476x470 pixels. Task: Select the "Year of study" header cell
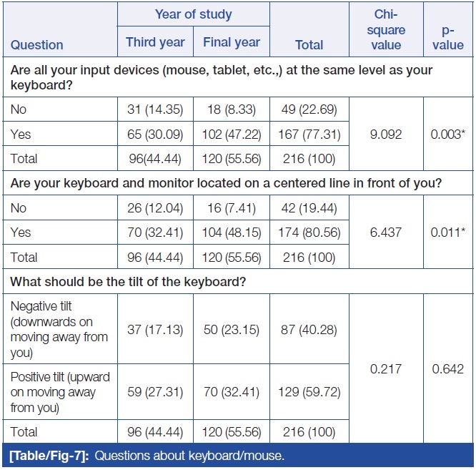click(193, 14)
